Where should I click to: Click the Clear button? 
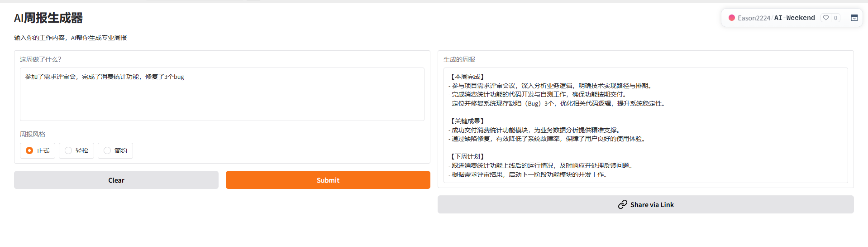tap(116, 180)
